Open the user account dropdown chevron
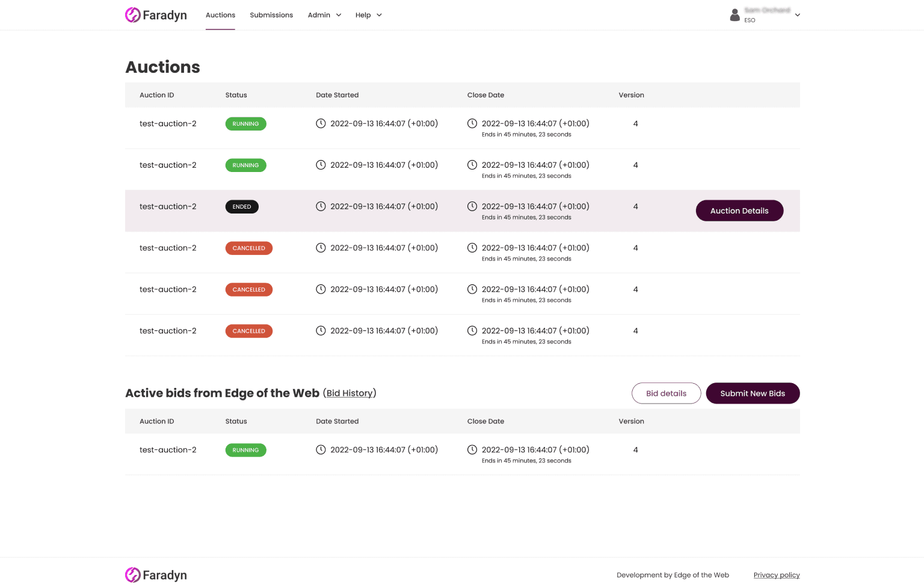 coord(798,15)
